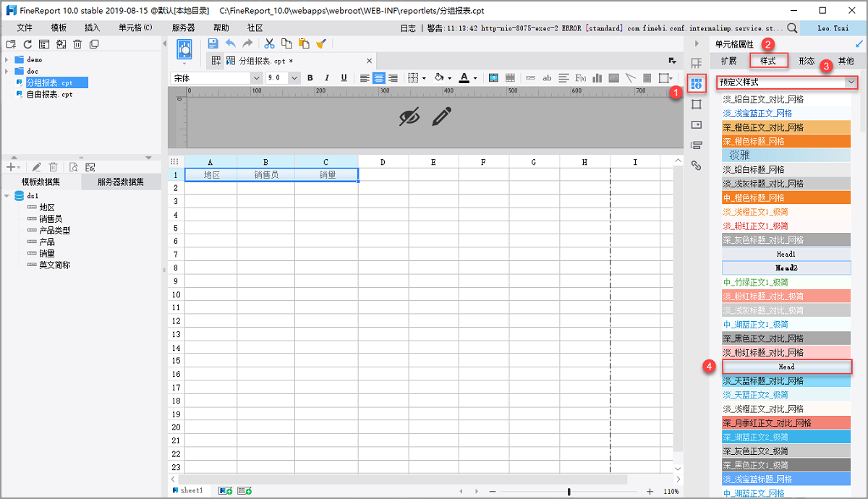Click the merge cells icon
The height and width of the screenshot is (499, 868).
click(493, 77)
